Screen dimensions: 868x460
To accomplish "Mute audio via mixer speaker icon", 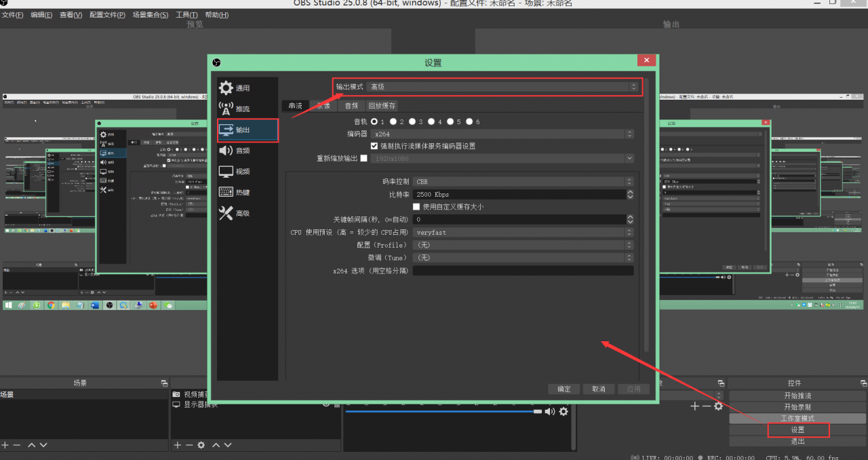I will (x=549, y=411).
